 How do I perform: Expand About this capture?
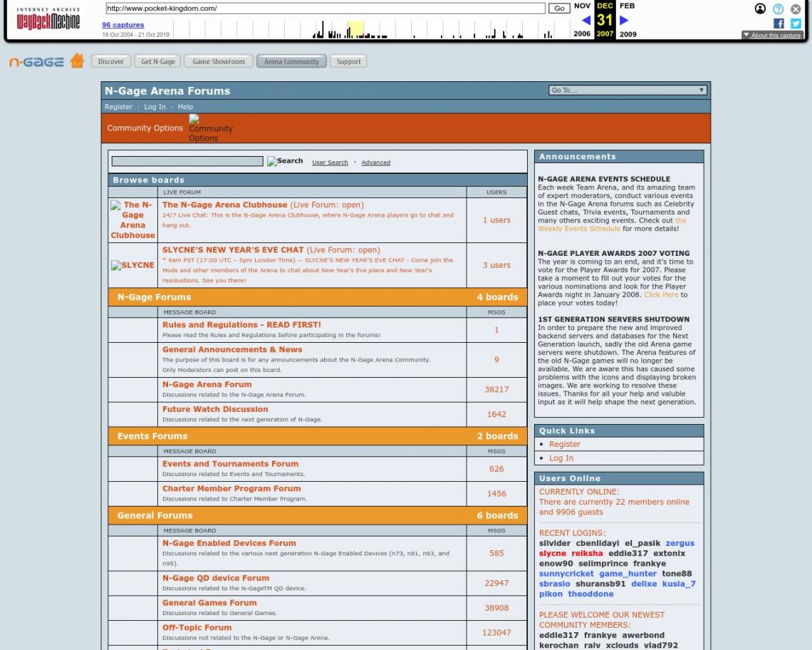(x=772, y=35)
